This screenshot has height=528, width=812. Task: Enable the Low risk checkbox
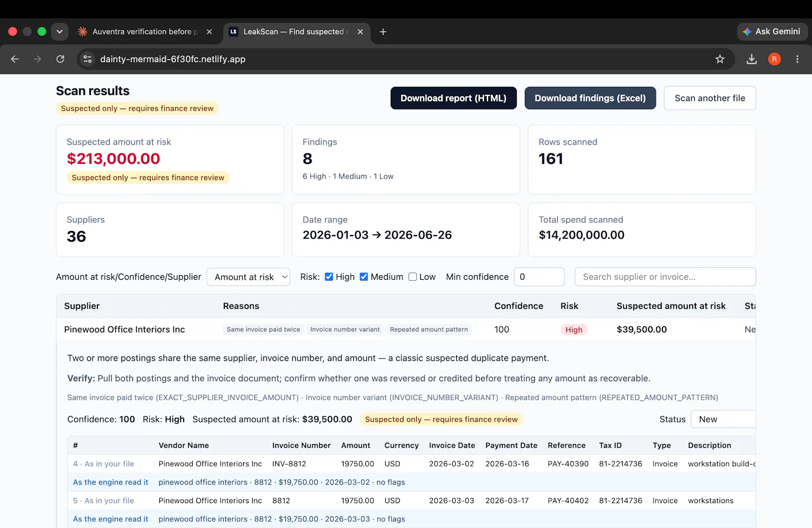pos(413,277)
